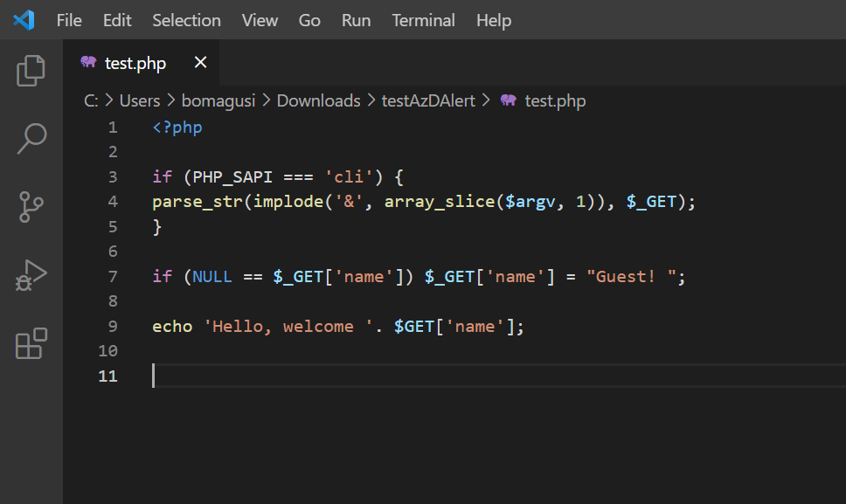The width and height of the screenshot is (846, 504).
Task: Open the Extensions view
Action: pyautogui.click(x=31, y=343)
